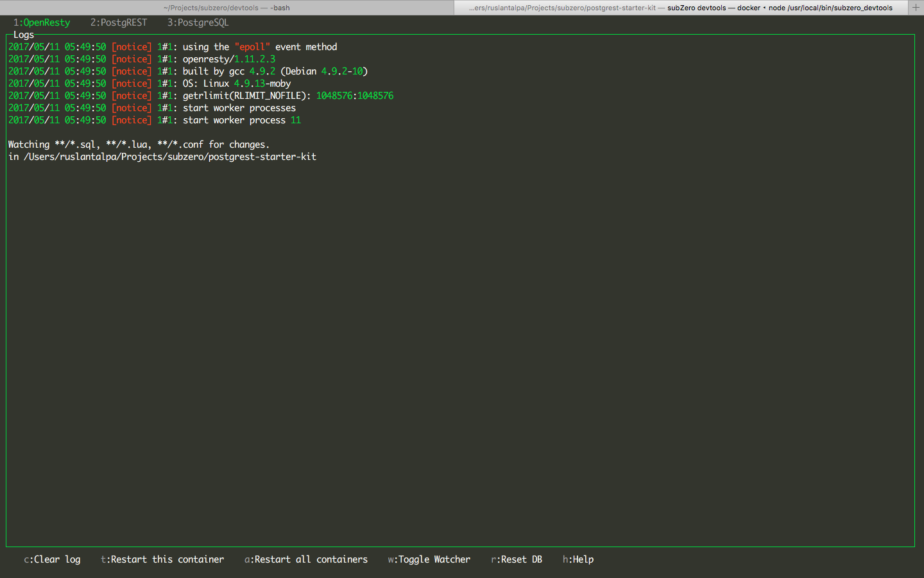Switch to the 1:OpenResty tab
This screenshot has width=924, height=578.
tap(42, 22)
